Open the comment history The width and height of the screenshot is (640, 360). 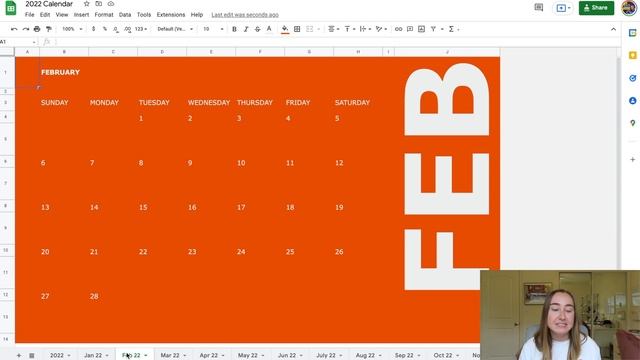pos(539,7)
